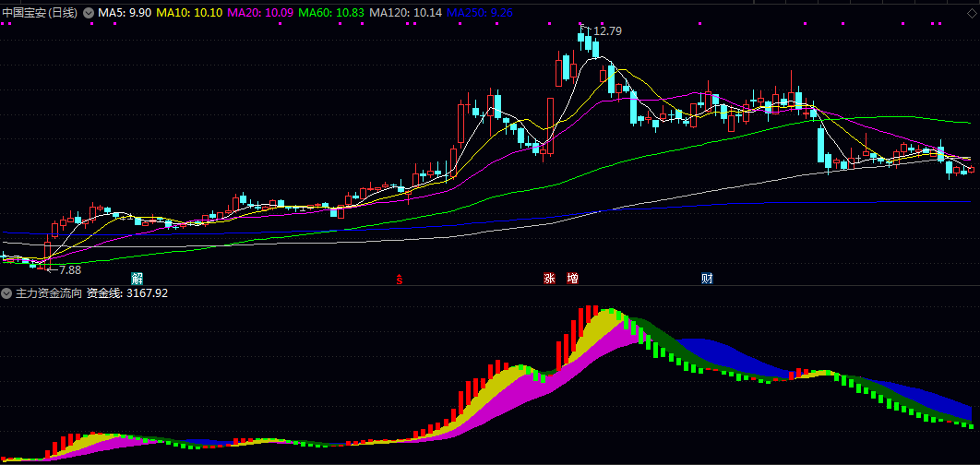Select the MA20: 10.09 indicator label

coord(260,13)
